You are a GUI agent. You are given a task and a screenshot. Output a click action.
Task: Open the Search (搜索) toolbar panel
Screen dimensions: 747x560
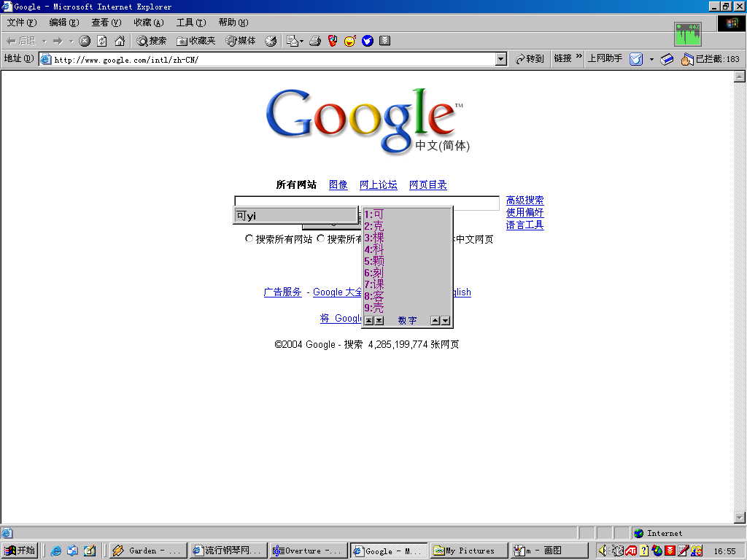click(x=151, y=41)
